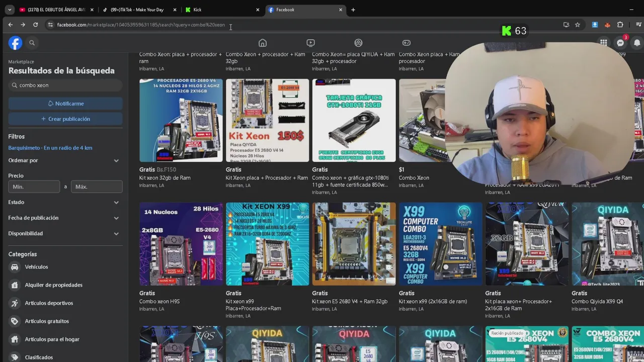Open the browser extensions puzzle icon

point(620,25)
